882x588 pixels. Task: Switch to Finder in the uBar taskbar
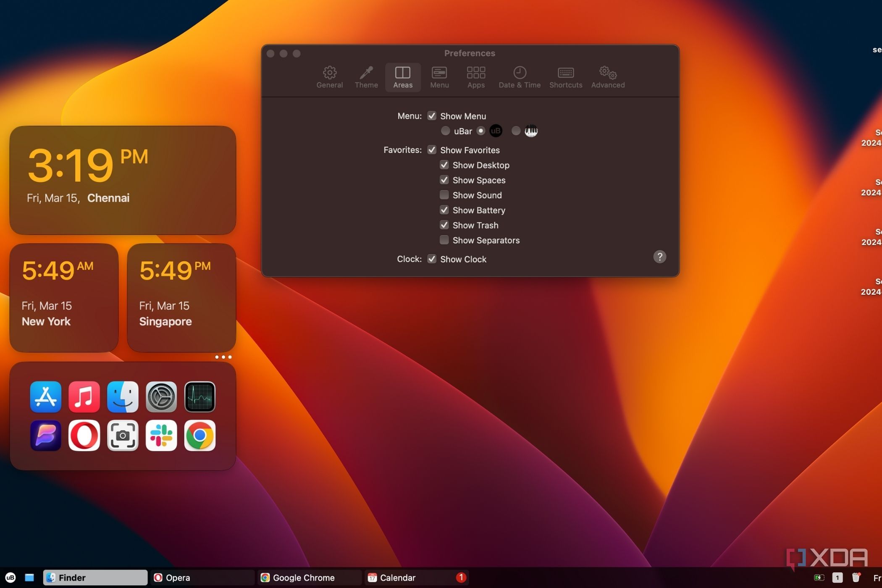(x=95, y=577)
